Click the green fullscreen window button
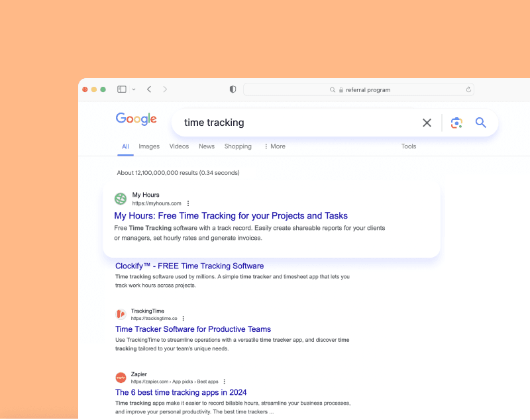 (x=103, y=89)
